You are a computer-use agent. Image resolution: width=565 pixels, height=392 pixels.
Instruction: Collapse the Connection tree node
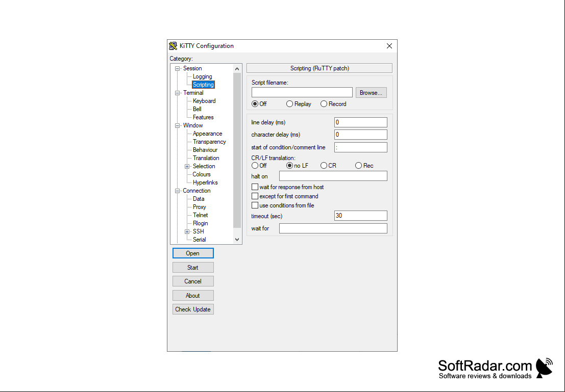pyautogui.click(x=177, y=191)
